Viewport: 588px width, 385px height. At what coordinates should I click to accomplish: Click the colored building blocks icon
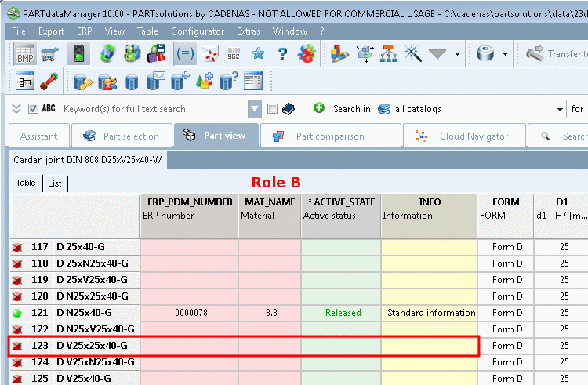pos(339,54)
